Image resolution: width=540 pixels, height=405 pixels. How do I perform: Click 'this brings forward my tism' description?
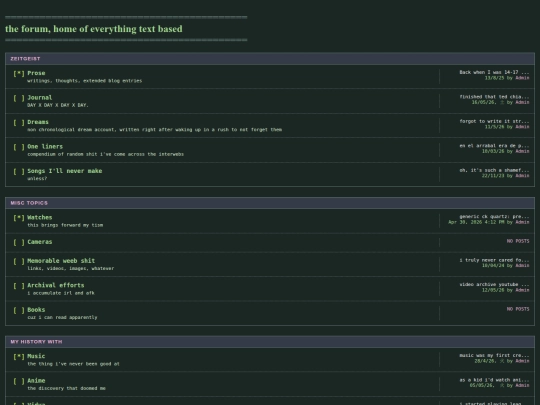(65, 225)
